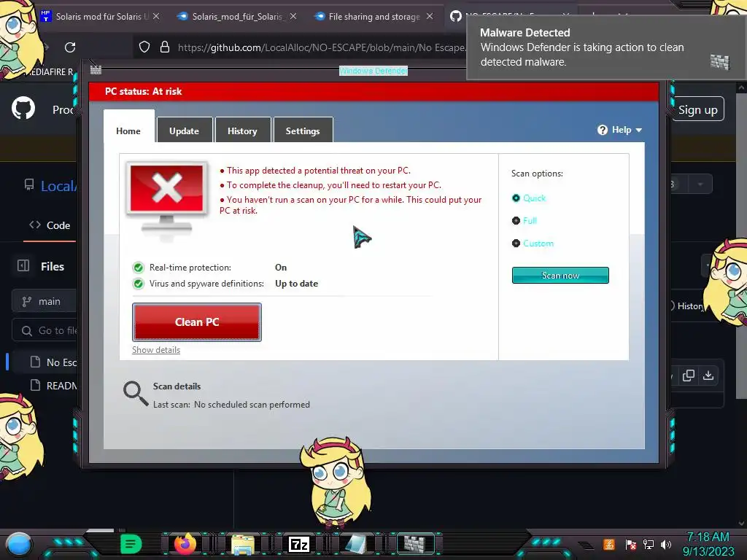Click the GitHub octocat logo
Image resolution: width=747 pixels, height=560 pixels.
click(x=23, y=108)
